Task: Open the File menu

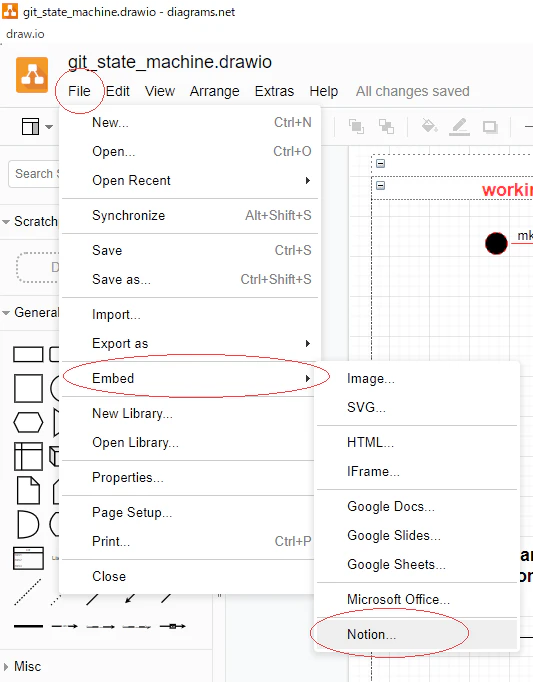Action: point(79,91)
